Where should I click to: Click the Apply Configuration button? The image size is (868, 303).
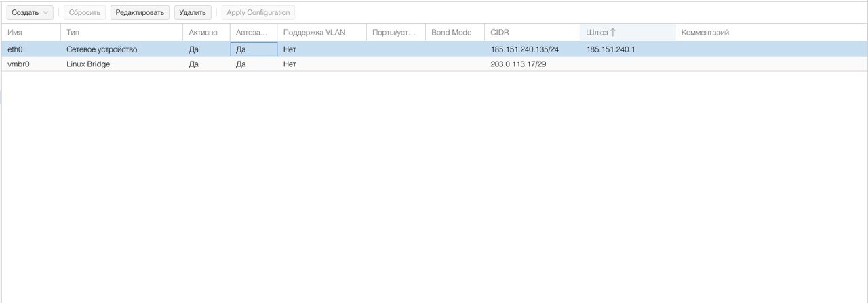pyautogui.click(x=258, y=12)
